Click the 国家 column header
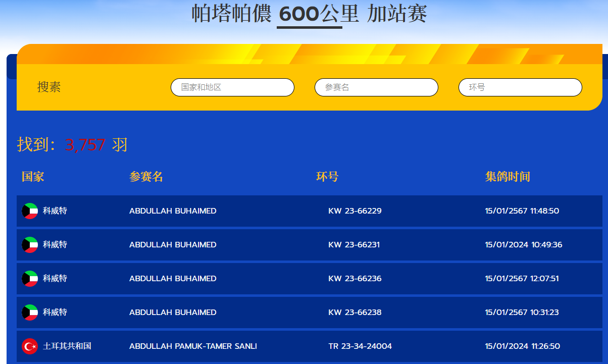608x364 pixels. pos(33,177)
